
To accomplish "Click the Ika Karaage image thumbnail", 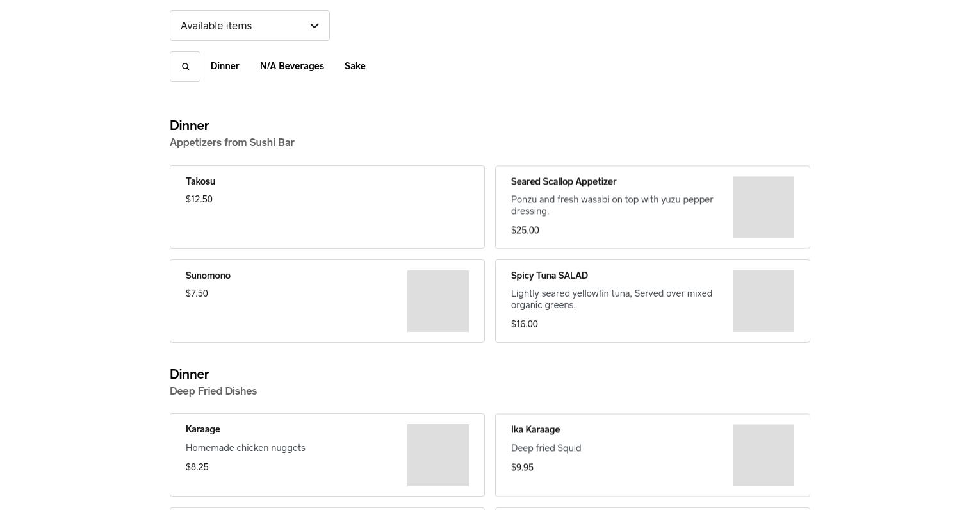I will (763, 455).
